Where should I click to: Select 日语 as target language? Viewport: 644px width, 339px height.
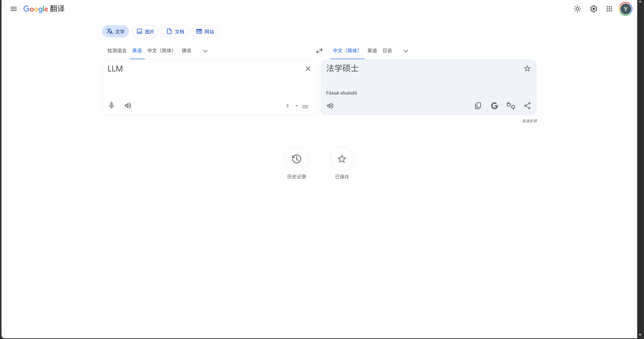387,51
